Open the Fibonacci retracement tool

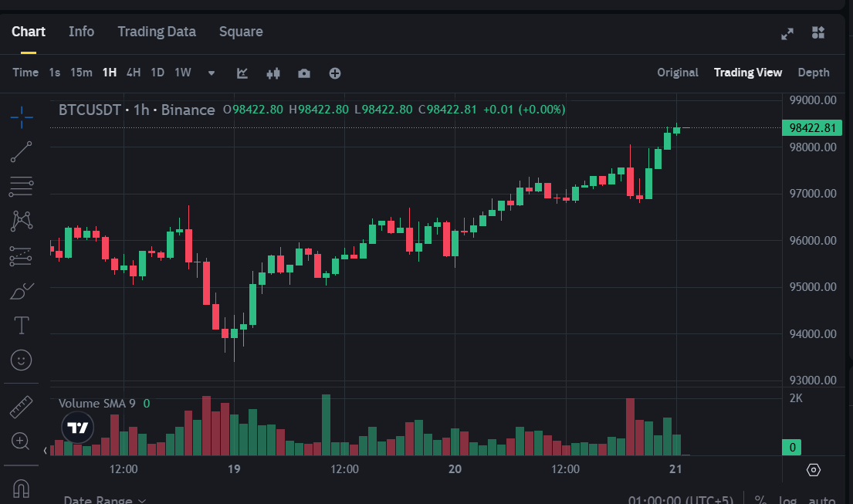pyautogui.click(x=21, y=187)
